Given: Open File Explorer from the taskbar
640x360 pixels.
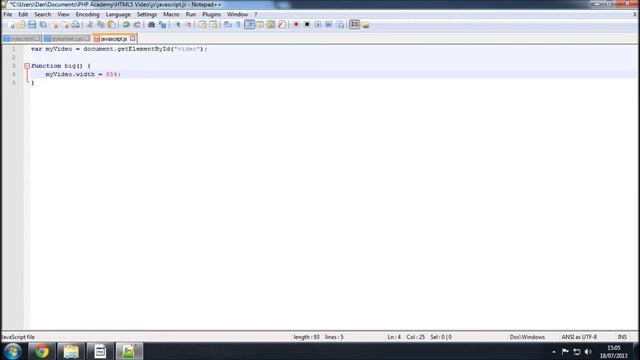Looking at the screenshot, I should (x=71, y=351).
